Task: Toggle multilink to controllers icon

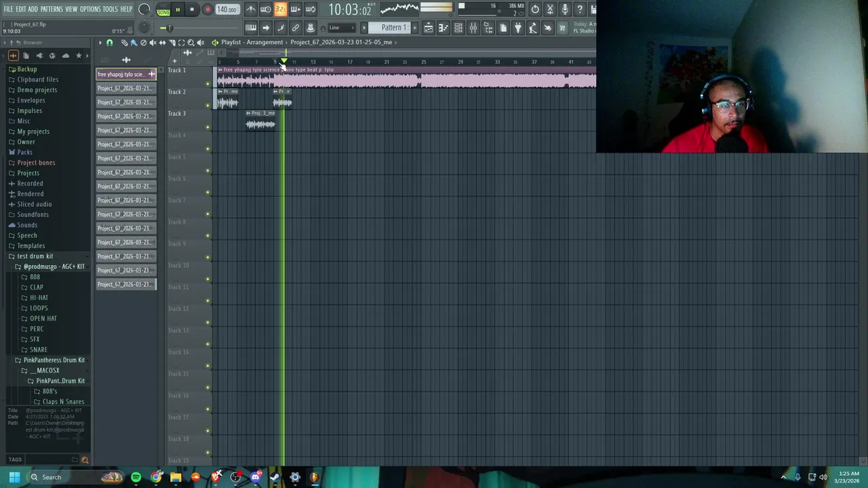Action: [295, 28]
